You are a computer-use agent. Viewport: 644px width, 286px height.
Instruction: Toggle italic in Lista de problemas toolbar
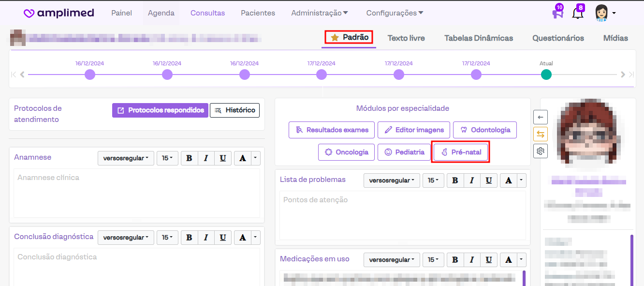coord(472,181)
